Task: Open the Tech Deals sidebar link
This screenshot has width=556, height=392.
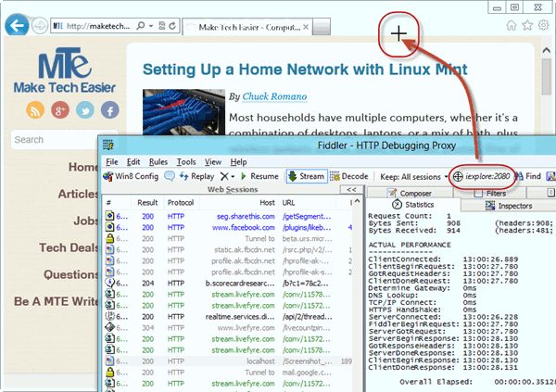Action: (69, 247)
